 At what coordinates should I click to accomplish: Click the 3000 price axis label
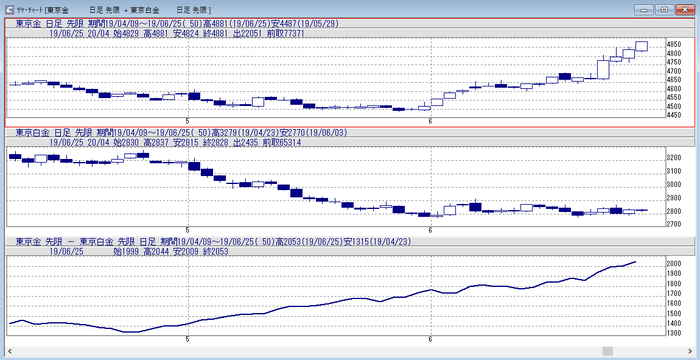674,184
